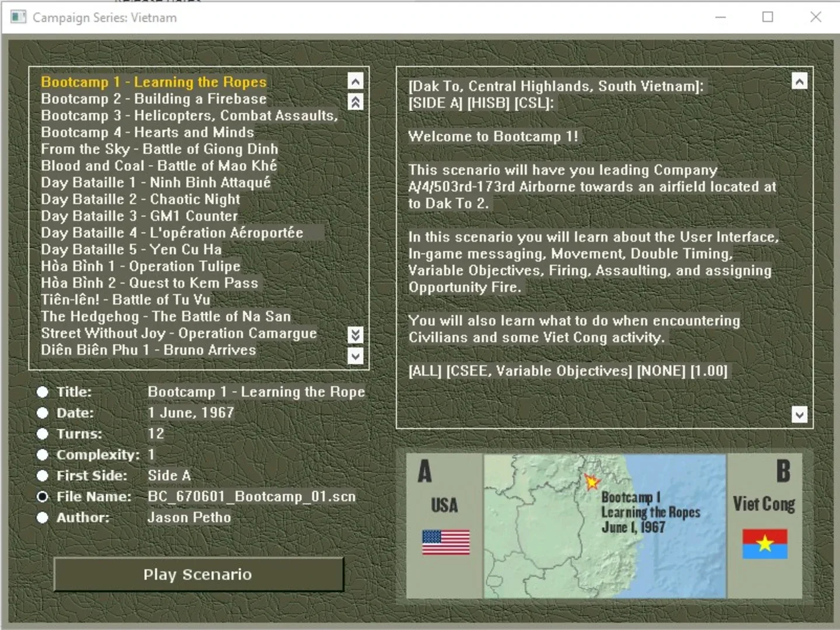Select the File Name radio button
The image size is (840, 630).
pyautogui.click(x=43, y=496)
